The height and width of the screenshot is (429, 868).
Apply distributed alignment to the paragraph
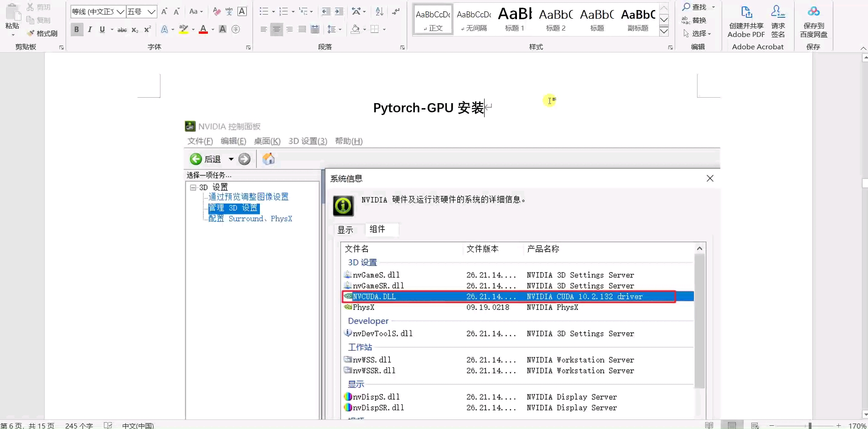pos(315,30)
